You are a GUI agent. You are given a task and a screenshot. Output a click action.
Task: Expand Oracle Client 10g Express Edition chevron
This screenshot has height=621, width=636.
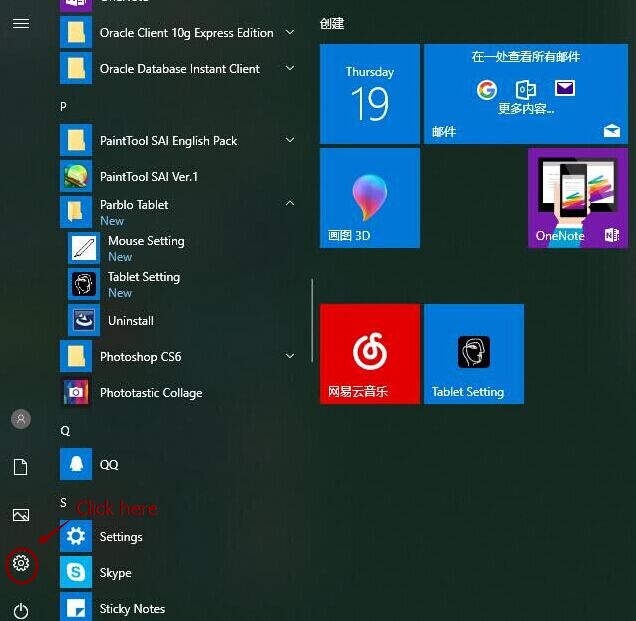coord(290,32)
